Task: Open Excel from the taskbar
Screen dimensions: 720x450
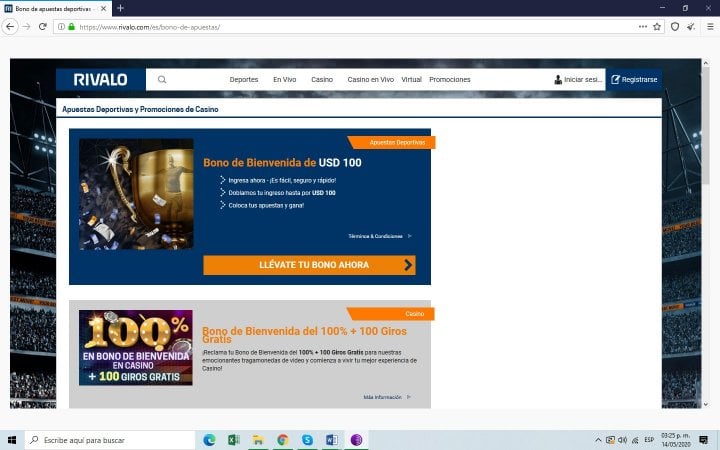Action: tap(234, 440)
